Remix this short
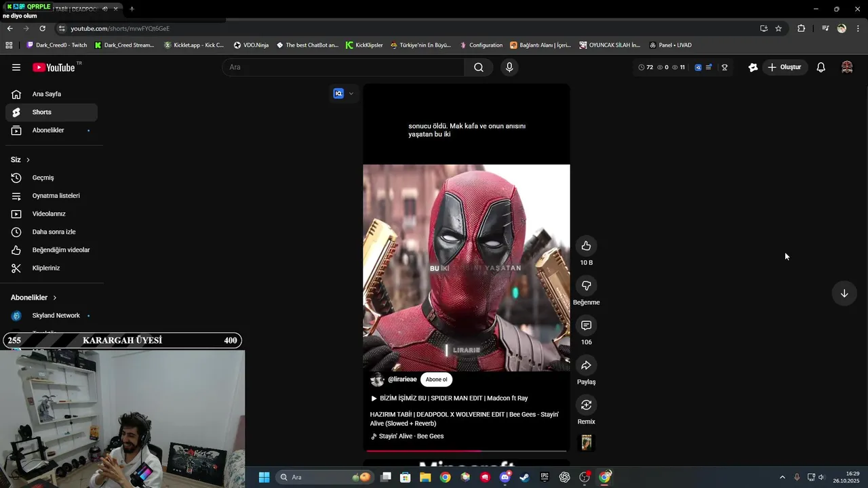 tap(587, 405)
